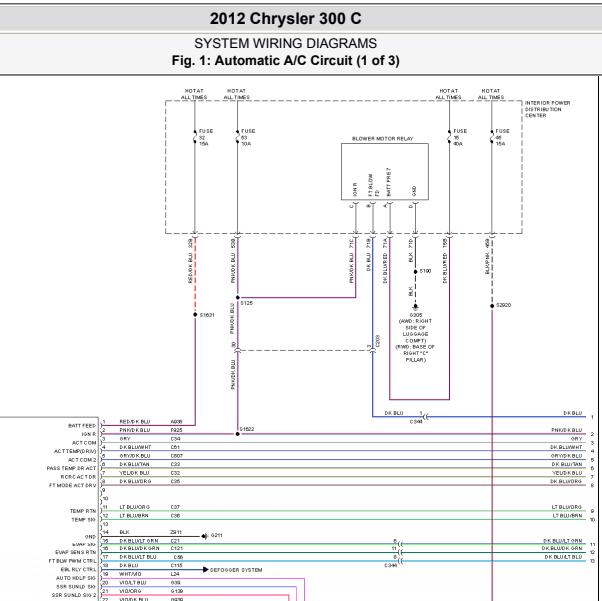
Task: Click circuit code C121 on pin 16
Action: tap(177, 548)
